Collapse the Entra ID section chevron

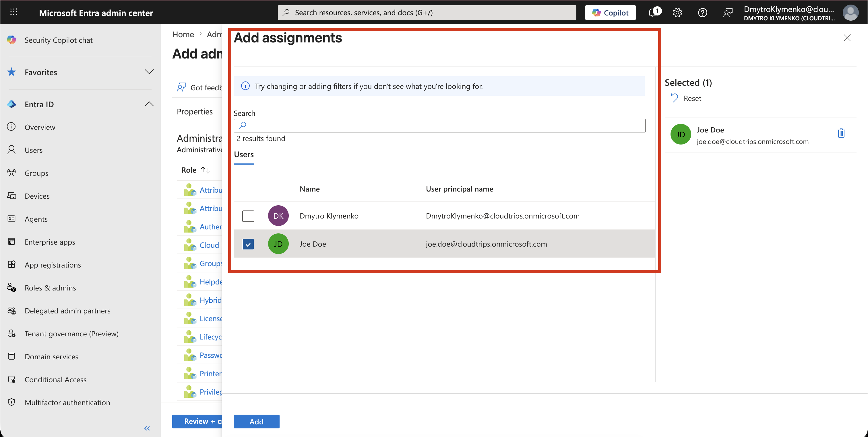tap(149, 104)
